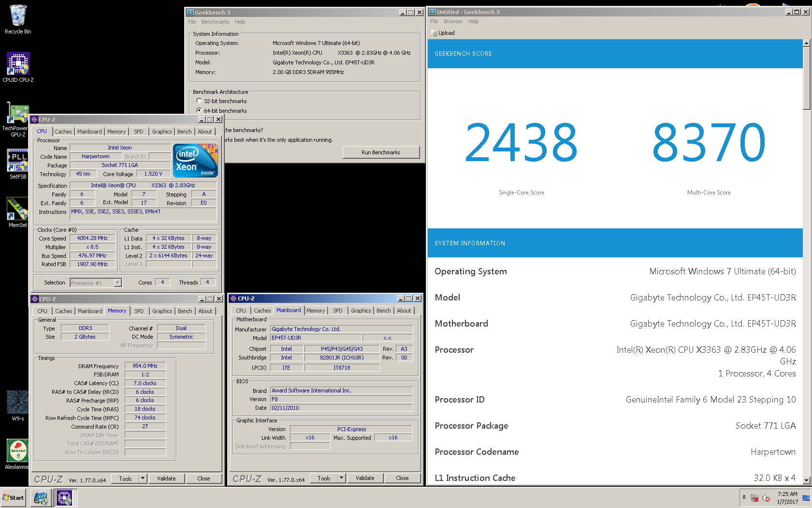Screen dimensions: 812x508
Task: Open the File menu in Geekbench 3
Action: [x=192, y=22]
